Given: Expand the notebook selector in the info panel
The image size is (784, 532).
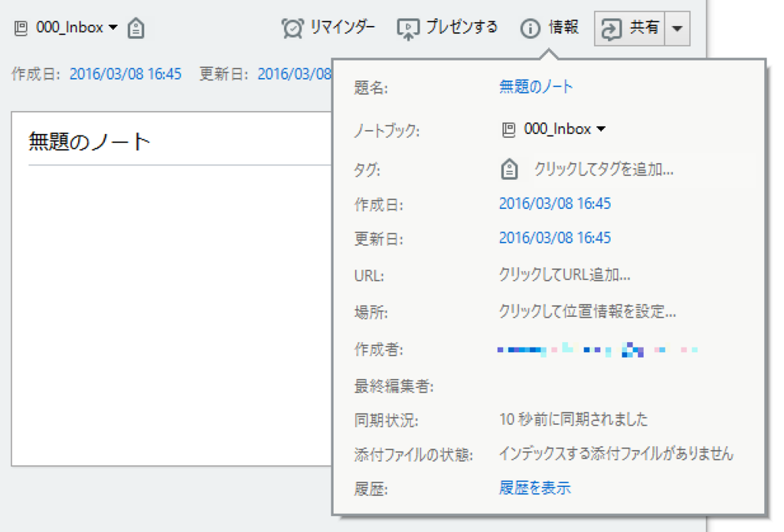Looking at the screenshot, I should pos(603,129).
